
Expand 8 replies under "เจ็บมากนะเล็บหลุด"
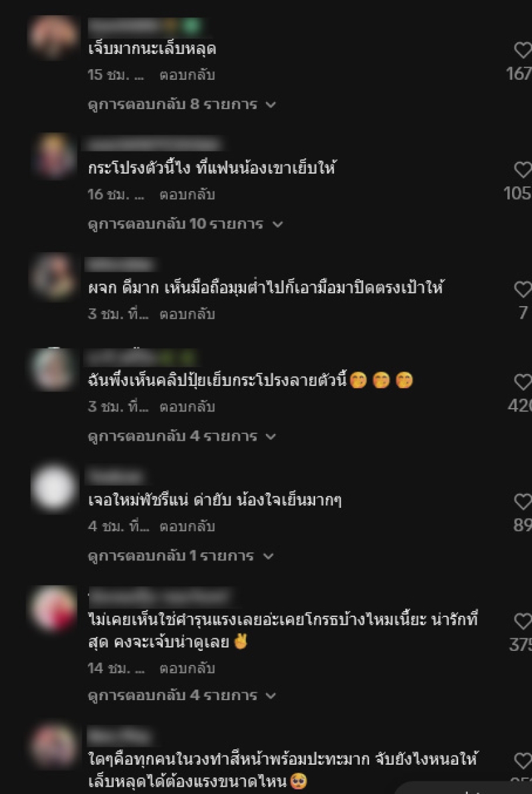tap(182, 104)
